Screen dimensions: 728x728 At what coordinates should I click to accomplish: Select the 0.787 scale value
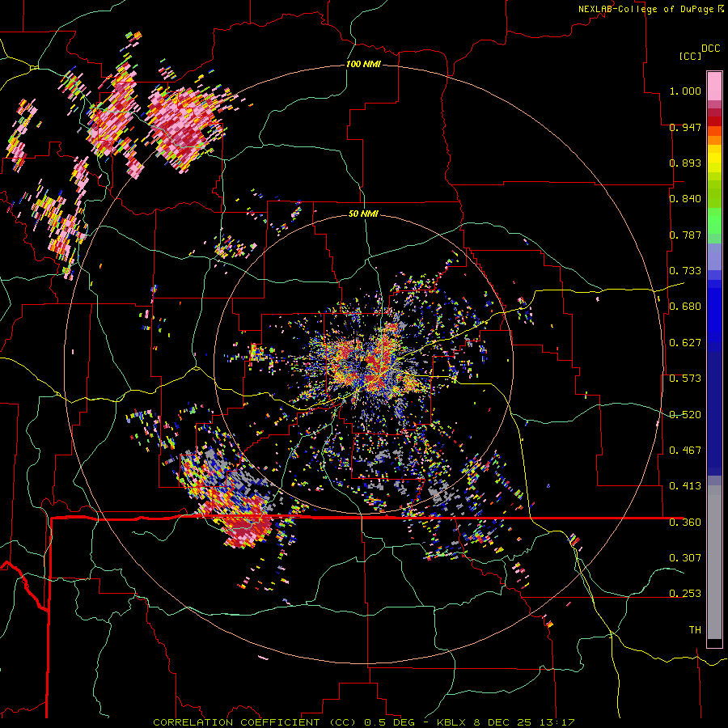tap(685, 235)
